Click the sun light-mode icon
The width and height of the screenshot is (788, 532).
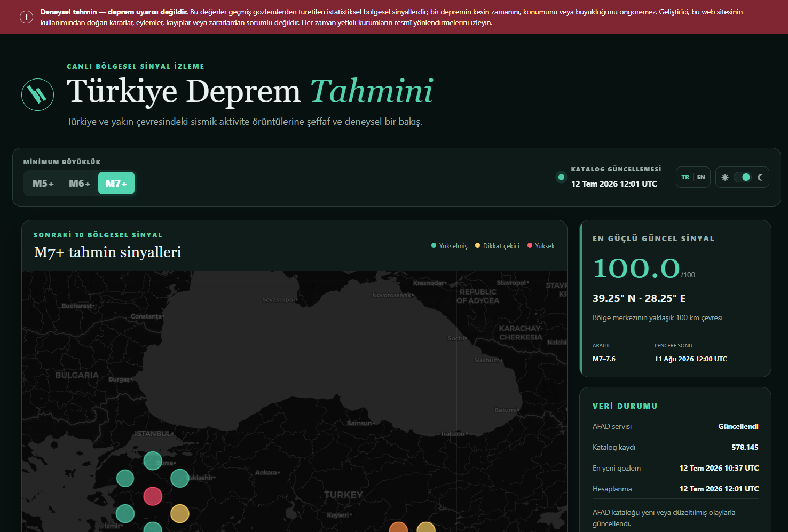(x=725, y=177)
